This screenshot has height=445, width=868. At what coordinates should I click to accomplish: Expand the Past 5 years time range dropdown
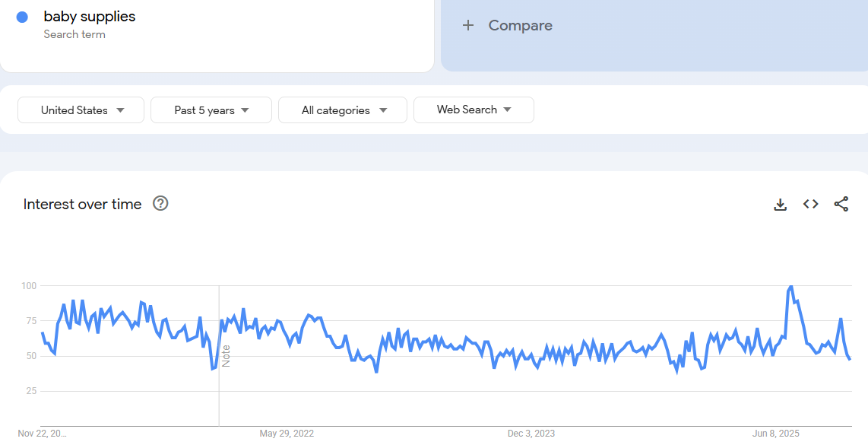[211, 110]
